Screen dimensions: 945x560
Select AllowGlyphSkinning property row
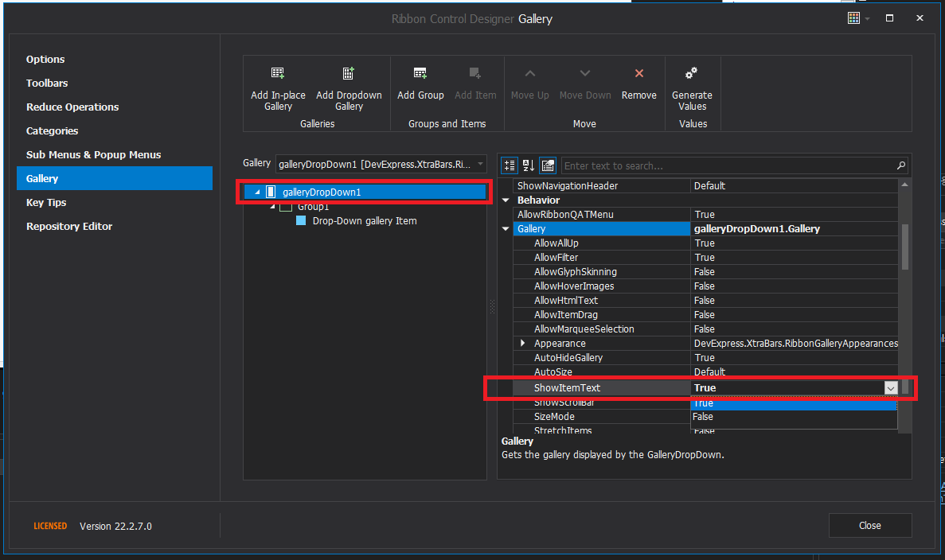point(705,272)
